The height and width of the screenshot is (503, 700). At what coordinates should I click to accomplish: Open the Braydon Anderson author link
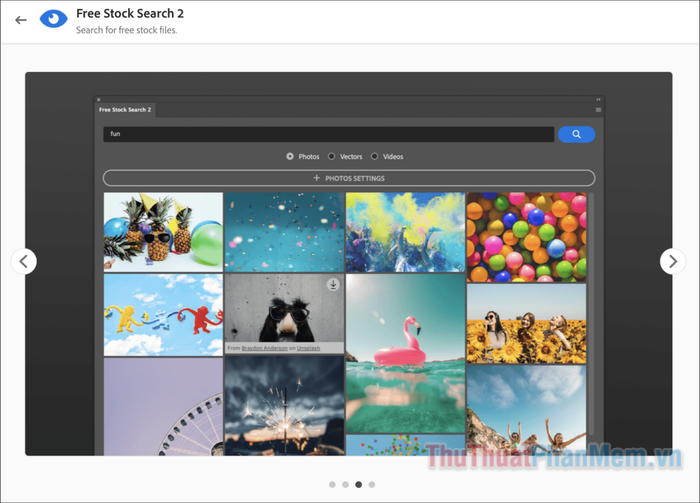[264, 348]
